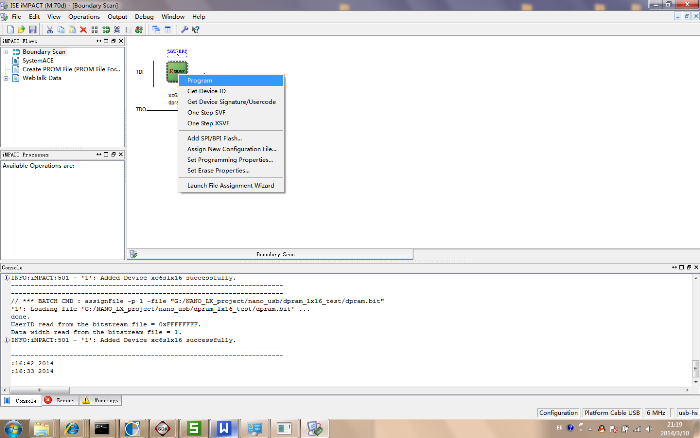Select Get Device Signature/Usercode menu entry
The image size is (700, 438).
tap(231, 102)
